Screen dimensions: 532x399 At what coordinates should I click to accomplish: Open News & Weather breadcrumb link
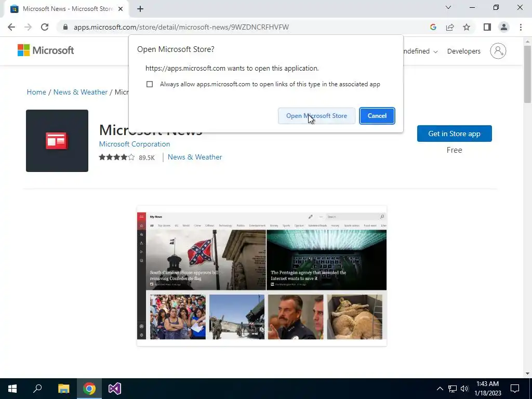point(81,92)
